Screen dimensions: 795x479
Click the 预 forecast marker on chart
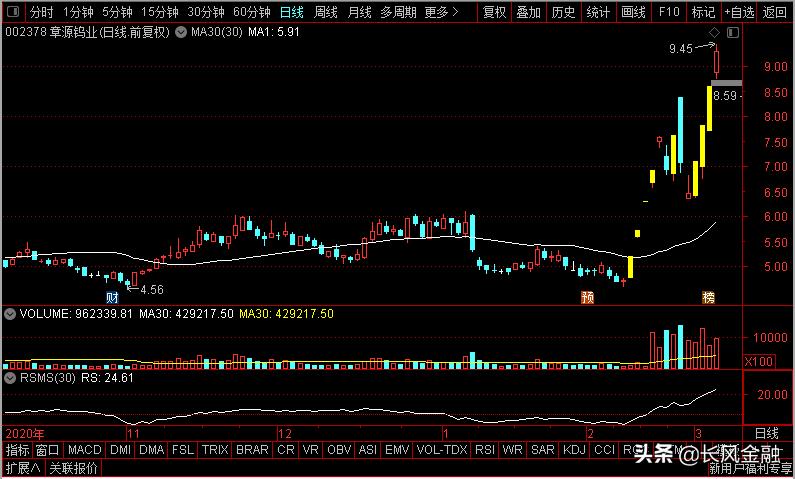click(x=587, y=297)
